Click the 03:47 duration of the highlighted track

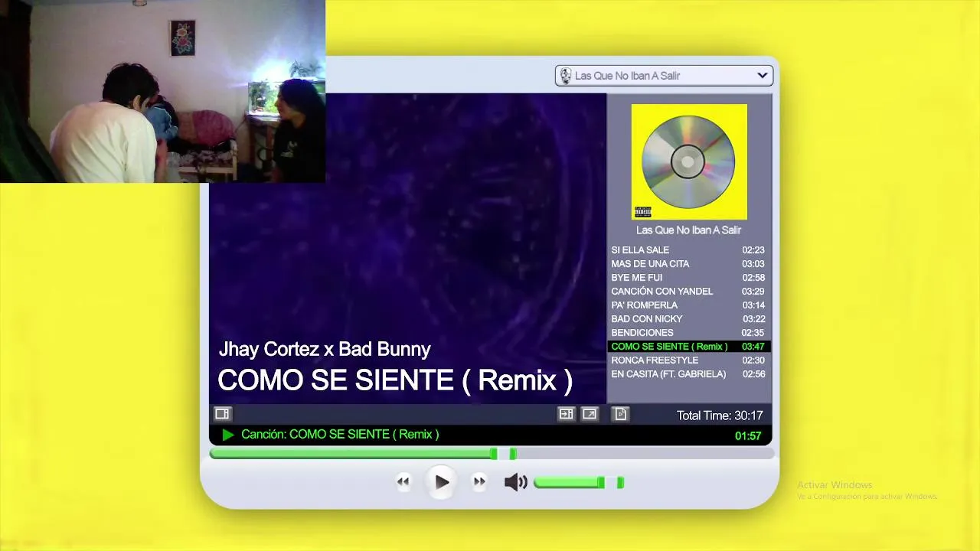click(753, 347)
